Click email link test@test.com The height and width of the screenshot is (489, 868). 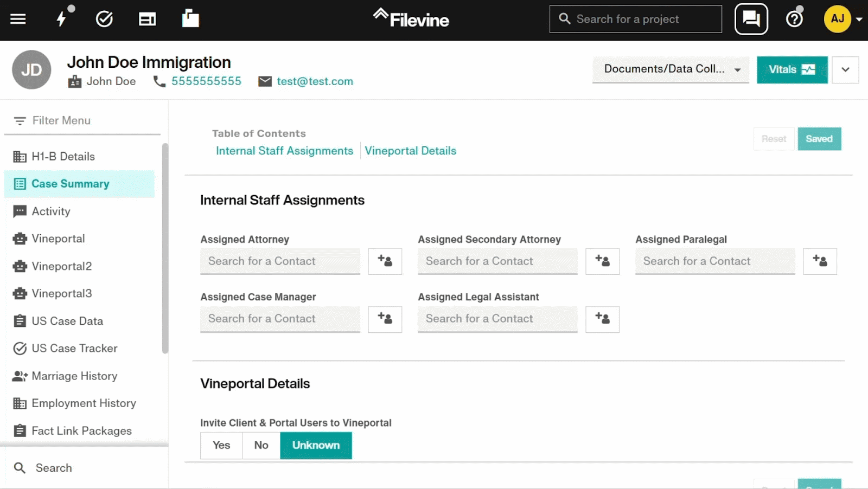click(315, 81)
